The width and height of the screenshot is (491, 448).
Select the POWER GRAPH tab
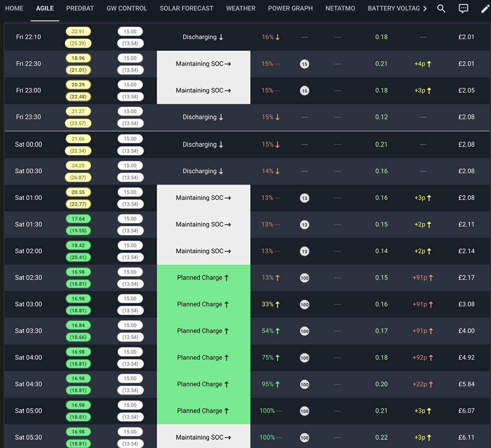[290, 8]
